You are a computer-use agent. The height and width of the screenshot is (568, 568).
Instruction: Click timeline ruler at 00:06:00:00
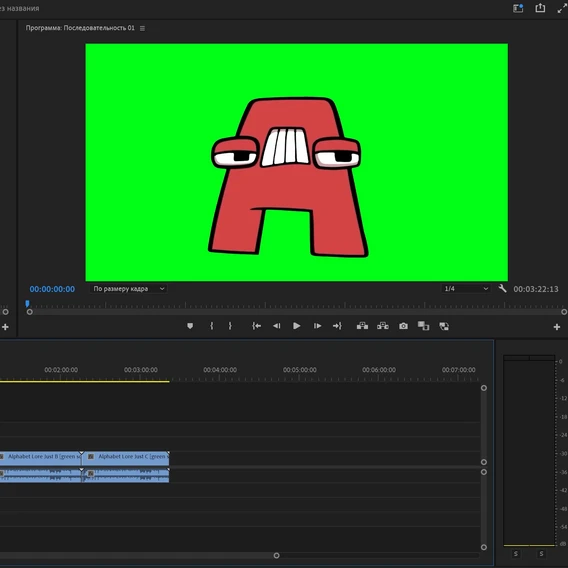point(379,370)
